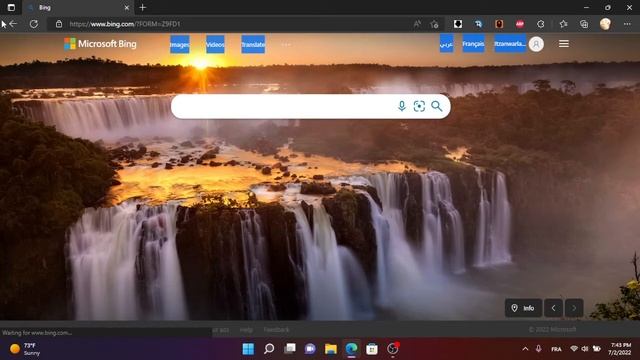Open the Images link on Bing

180,44
